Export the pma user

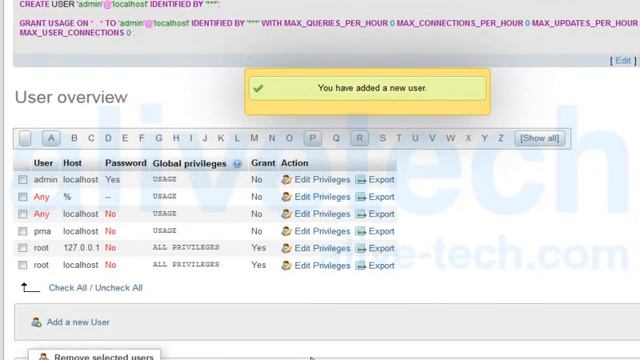tap(381, 231)
